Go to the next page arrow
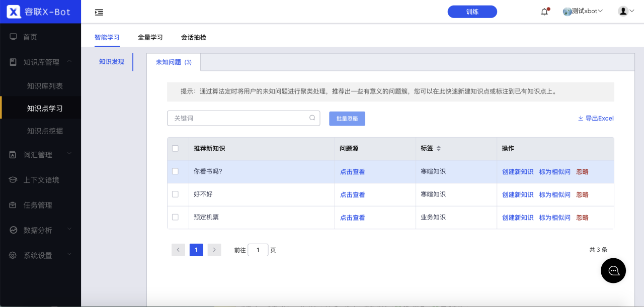 [x=214, y=250]
